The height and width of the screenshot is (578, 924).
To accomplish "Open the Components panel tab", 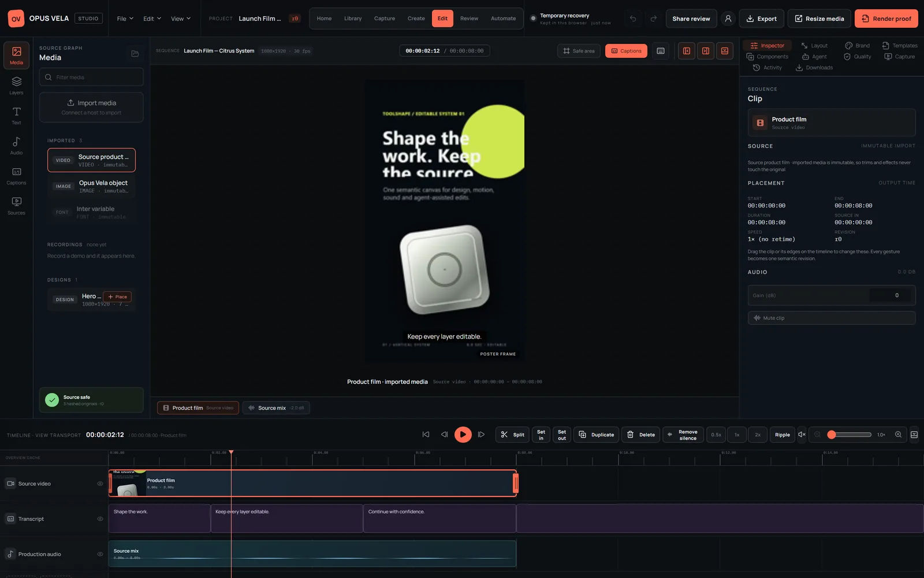I will (767, 57).
